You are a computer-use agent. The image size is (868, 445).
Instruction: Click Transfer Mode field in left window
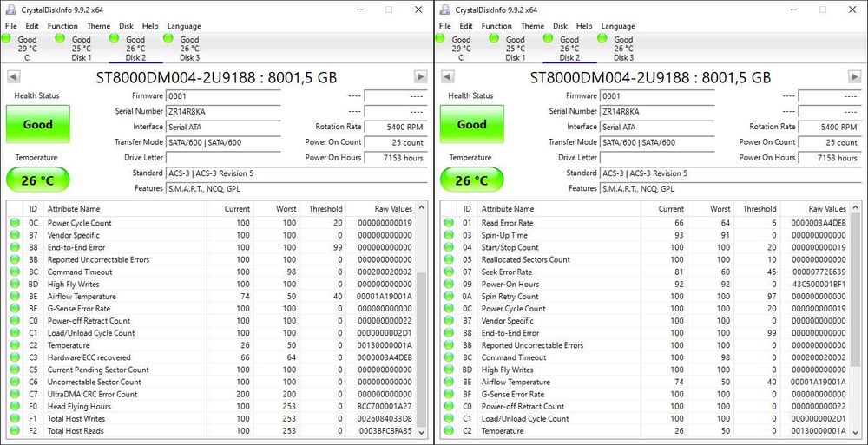[x=223, y=142]
